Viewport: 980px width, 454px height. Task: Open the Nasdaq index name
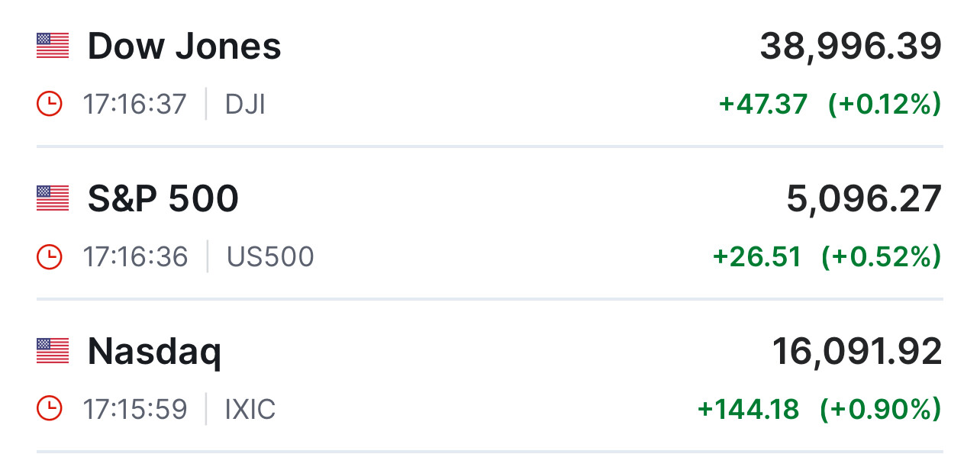coord(154,352)
